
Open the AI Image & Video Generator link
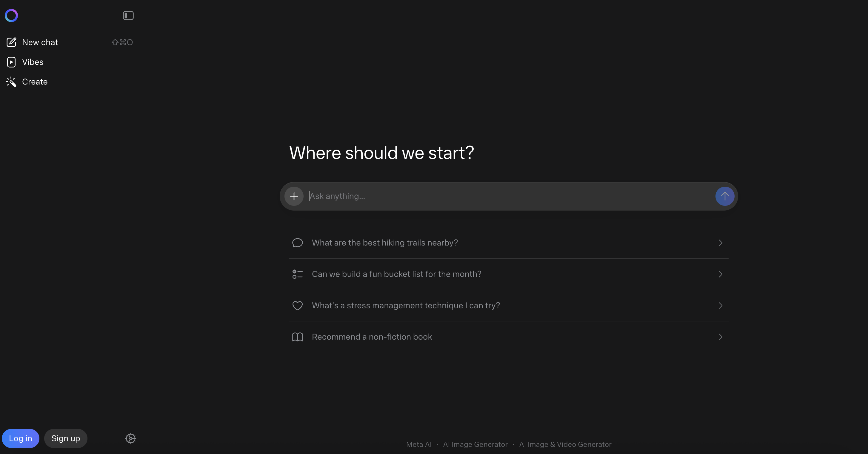pos(565,444)
